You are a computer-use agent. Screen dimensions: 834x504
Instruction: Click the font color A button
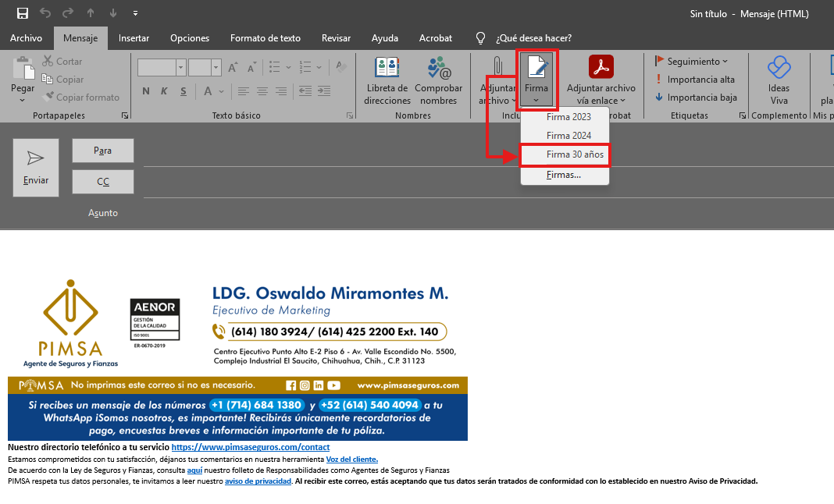[208, 91]
